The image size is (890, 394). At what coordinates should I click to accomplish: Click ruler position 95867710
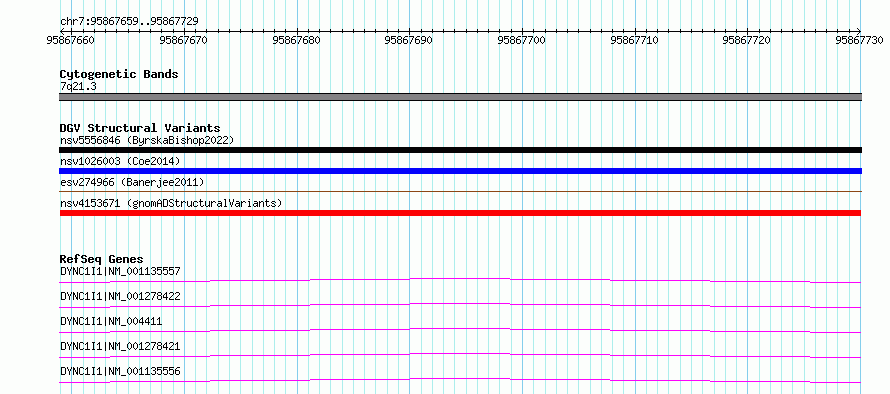(x=634, y=40)
